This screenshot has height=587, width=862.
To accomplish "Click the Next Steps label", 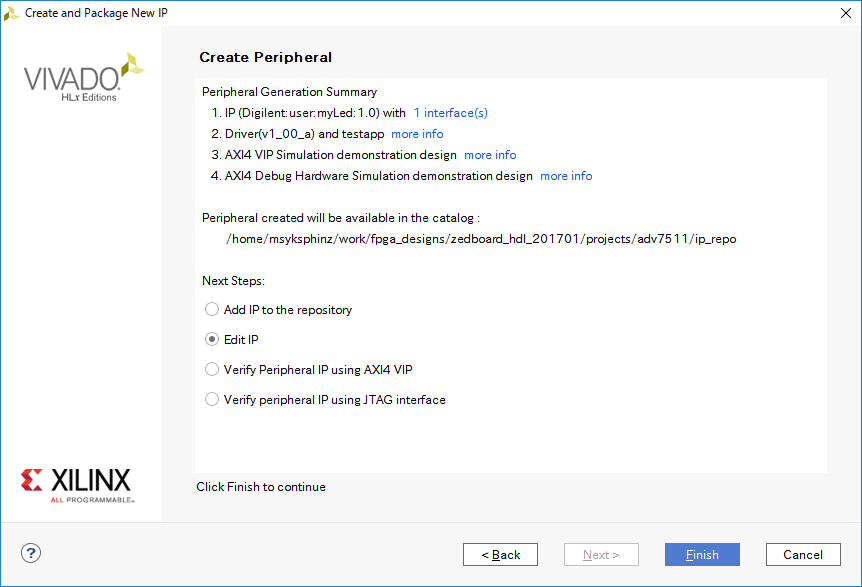I will pyautogui.click(x=233, y=281).
